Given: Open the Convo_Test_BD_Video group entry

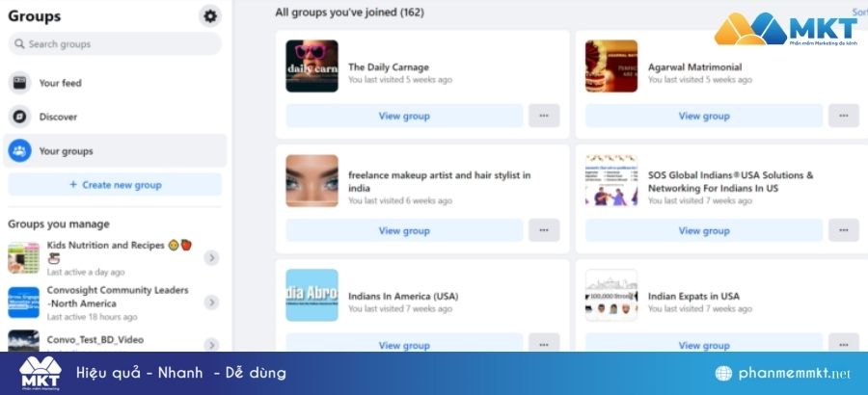Looking at the screenshot, I should click(x=115, y=340).
